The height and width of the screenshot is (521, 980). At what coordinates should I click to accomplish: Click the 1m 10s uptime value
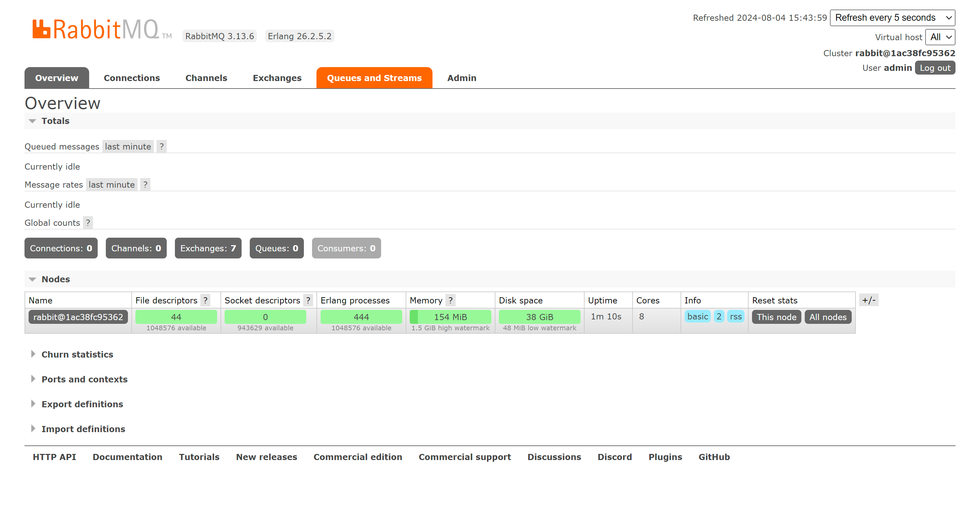(x=606, y=316)
